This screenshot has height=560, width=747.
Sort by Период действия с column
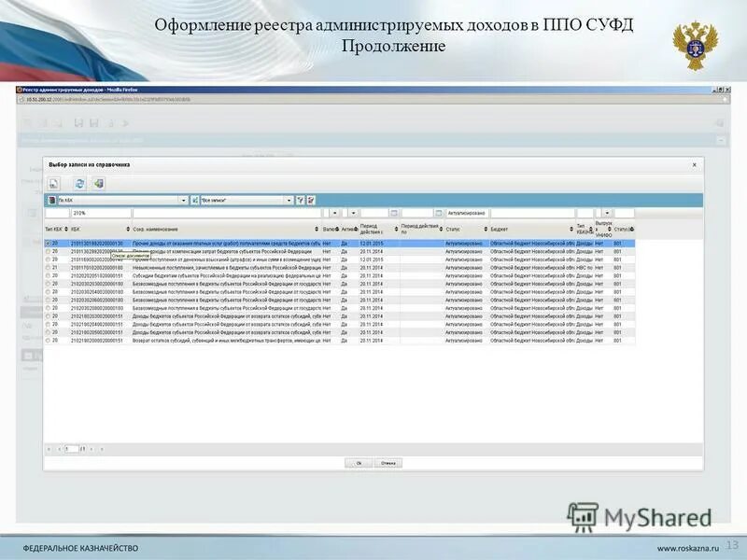click(396, 229)
